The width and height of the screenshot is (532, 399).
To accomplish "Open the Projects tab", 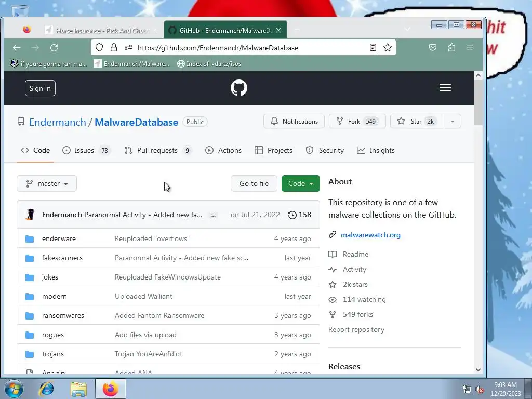I will 273,150.
